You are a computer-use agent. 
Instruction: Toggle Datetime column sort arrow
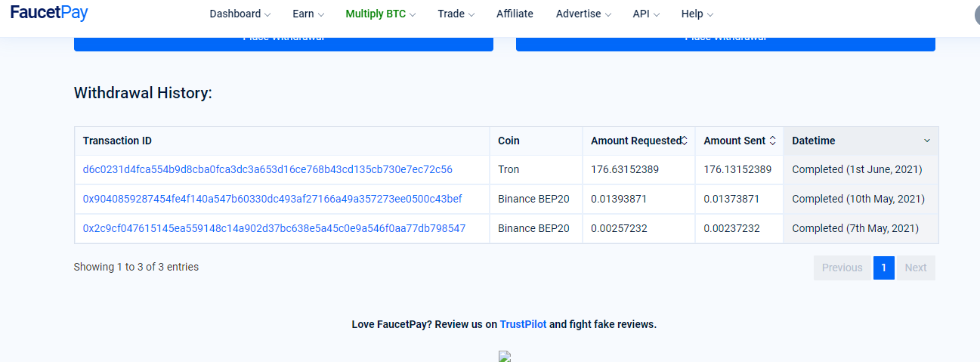927,141
